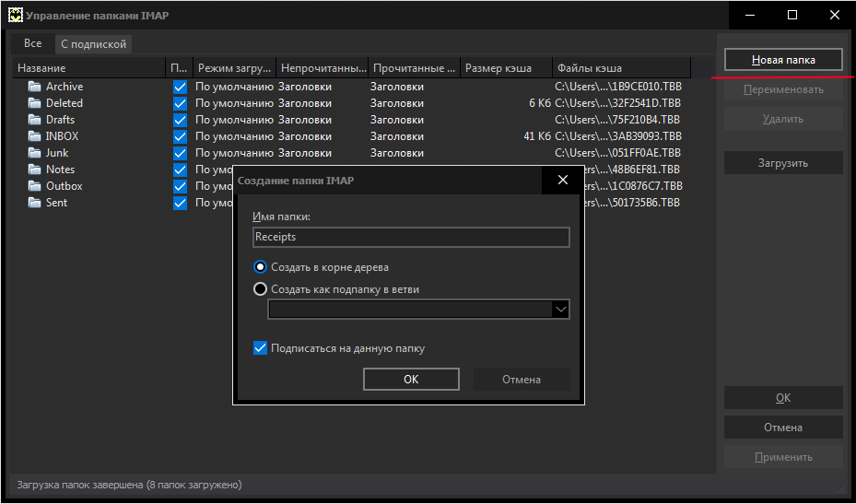Select the 'Deleted' folder name
Viewport: 856px width, 504px height.
click(64, 103)
